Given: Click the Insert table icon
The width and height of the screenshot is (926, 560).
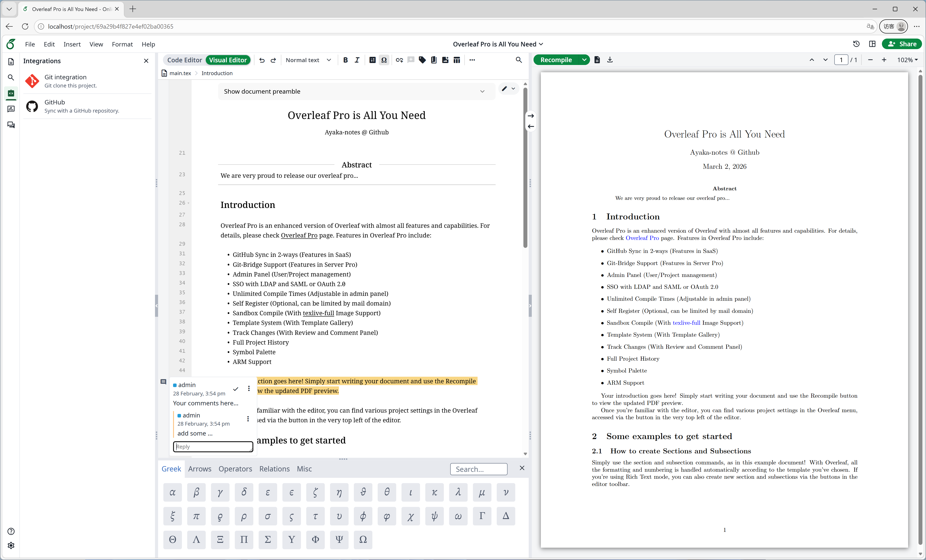Looking at the screenshot, I should (x=457, y=60).
